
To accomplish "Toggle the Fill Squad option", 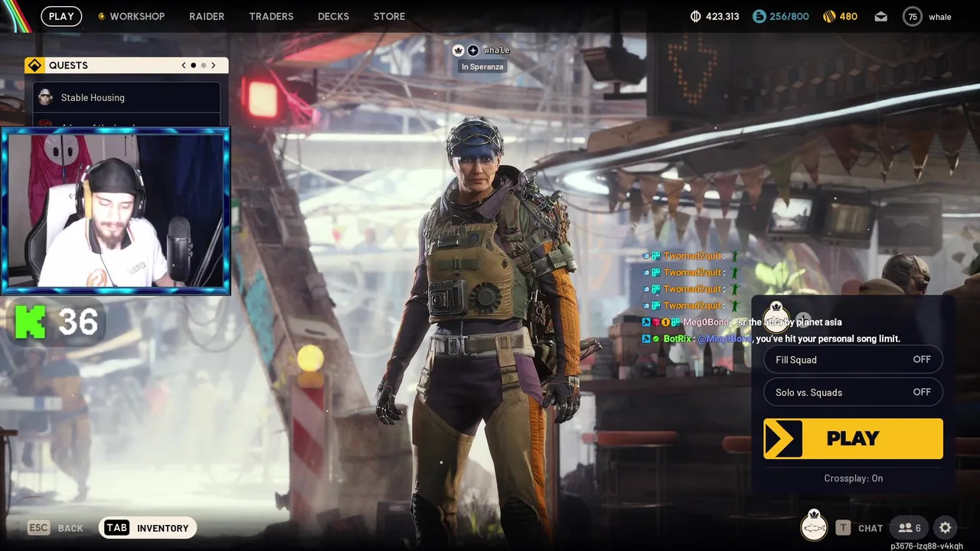I will coord(853,360).
